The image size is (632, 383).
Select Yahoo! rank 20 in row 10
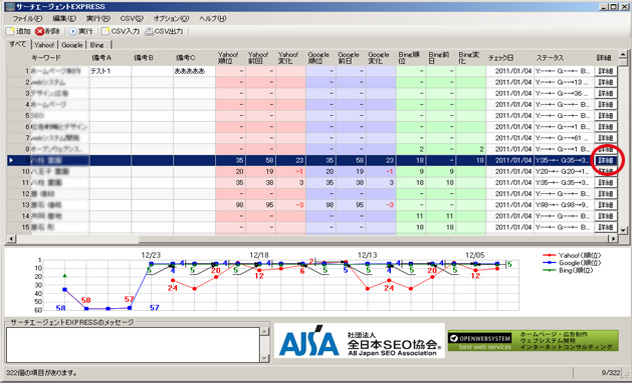tap(231, 171)
